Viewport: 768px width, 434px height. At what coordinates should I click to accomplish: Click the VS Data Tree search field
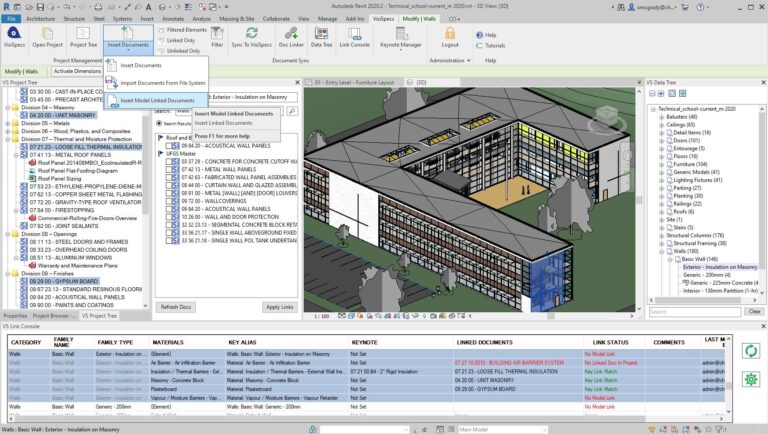694,311
